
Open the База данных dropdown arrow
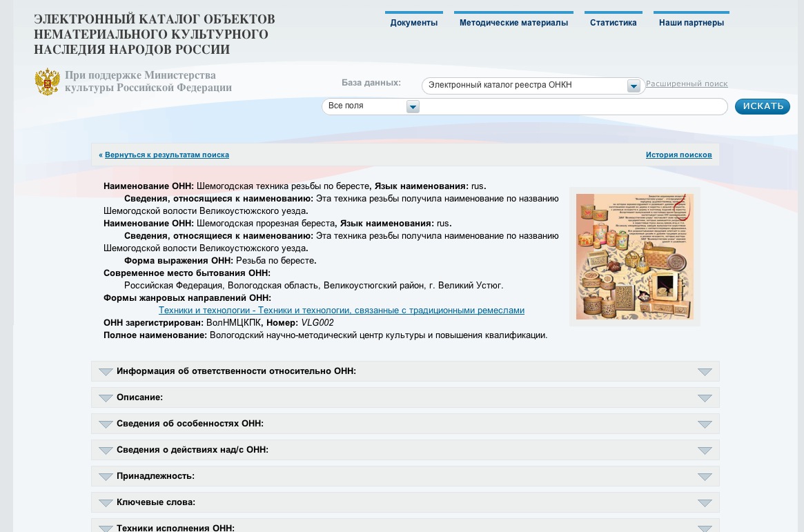634,86
